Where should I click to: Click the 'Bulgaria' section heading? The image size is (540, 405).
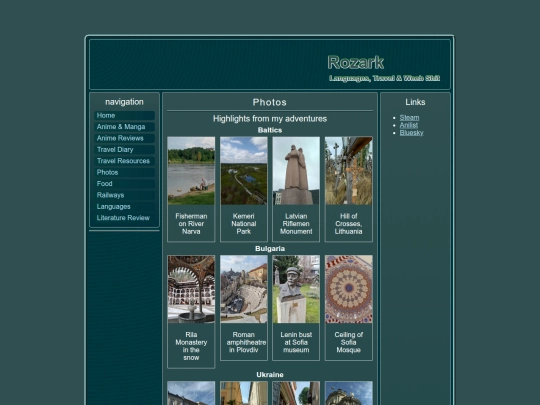click(270, 249)
